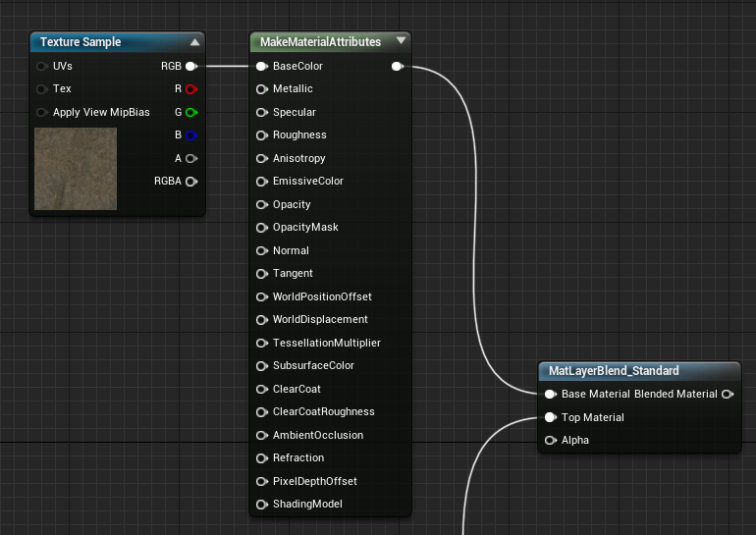The width and height of the screenshot is (756, 535).
Task: Select the Roughness input pin
Action: click(262, 135)
